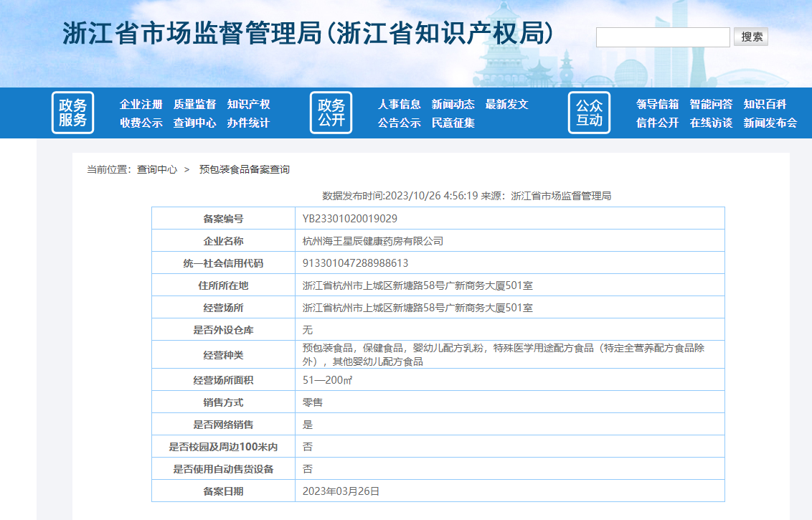Select company name 杭州海王星辰健康药房有限公司

373,241
